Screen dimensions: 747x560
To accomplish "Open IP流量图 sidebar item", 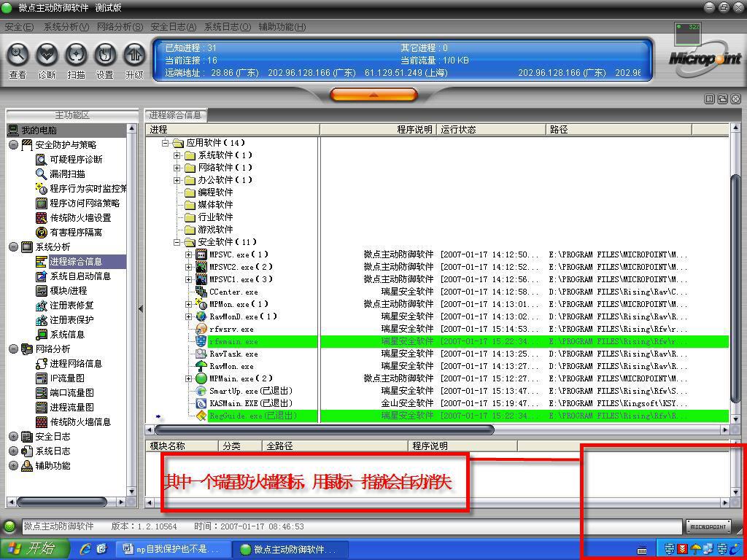I will pyautogui.click(x=61, y=378).
